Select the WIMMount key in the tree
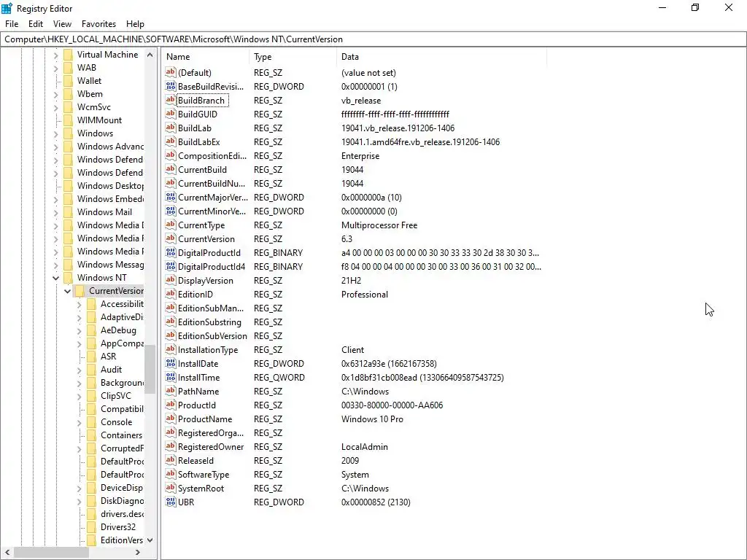This screenshot has width=747, height=560. pos(99,120)
